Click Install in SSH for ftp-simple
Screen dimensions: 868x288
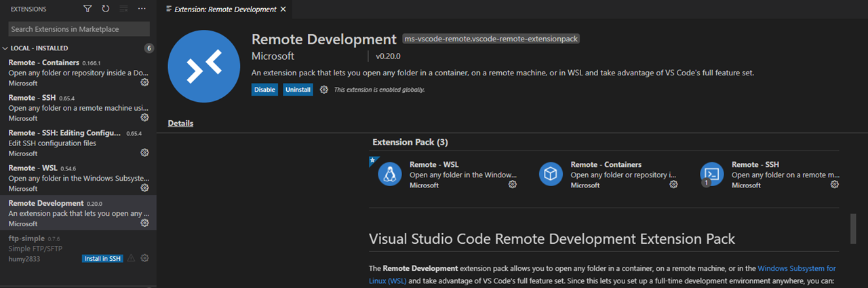(x=102, y=258)
